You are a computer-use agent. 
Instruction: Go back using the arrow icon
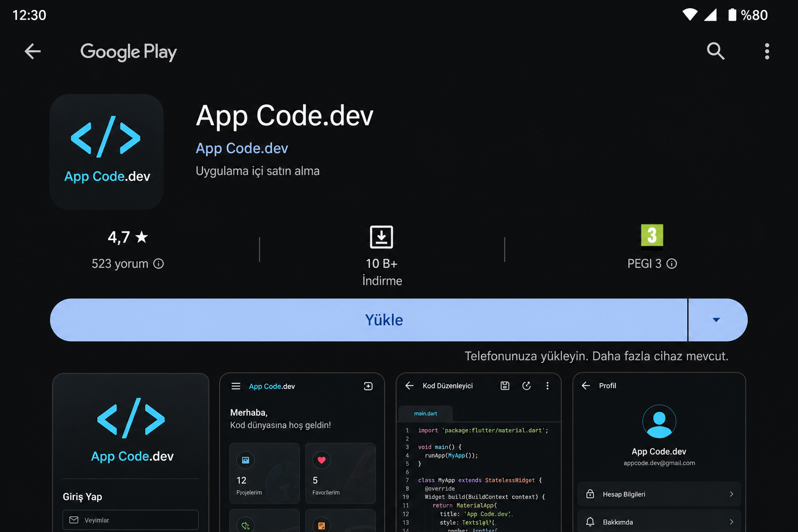point(33,51)
